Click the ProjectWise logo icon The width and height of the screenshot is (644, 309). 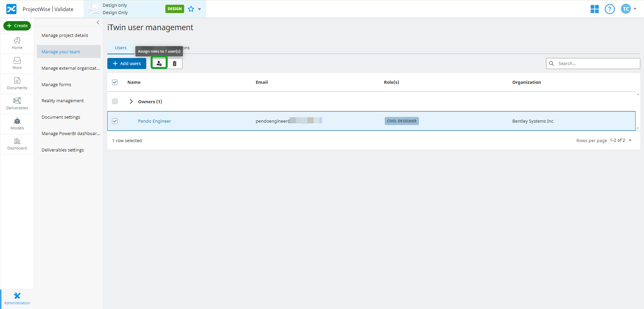tap(11, 9)
